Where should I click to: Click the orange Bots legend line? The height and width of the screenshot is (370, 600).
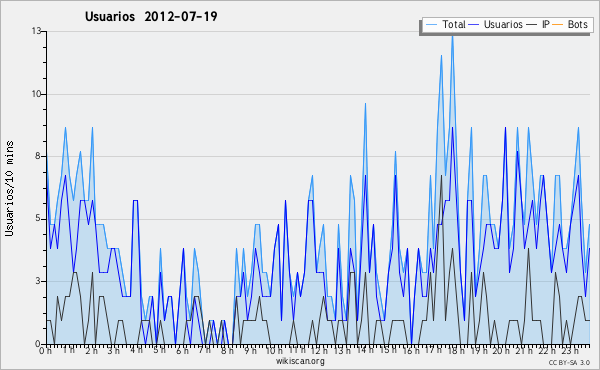[558, 25]
